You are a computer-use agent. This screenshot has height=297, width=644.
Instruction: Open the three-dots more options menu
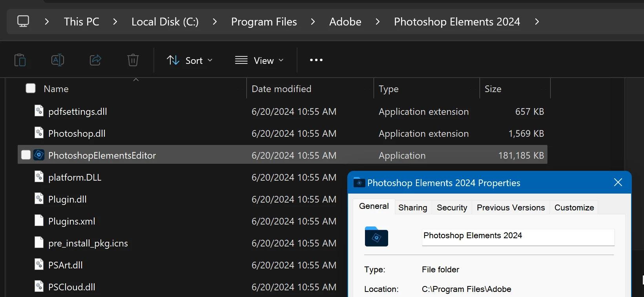point(316,60)
